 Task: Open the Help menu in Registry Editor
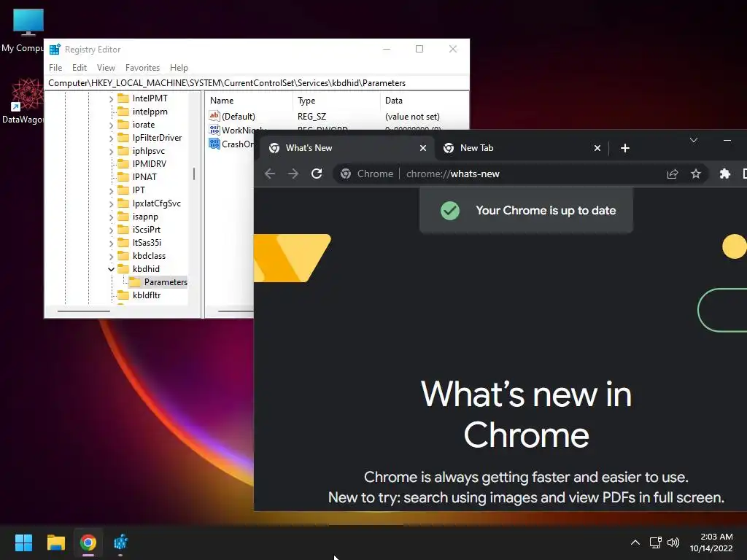(179, 68)
